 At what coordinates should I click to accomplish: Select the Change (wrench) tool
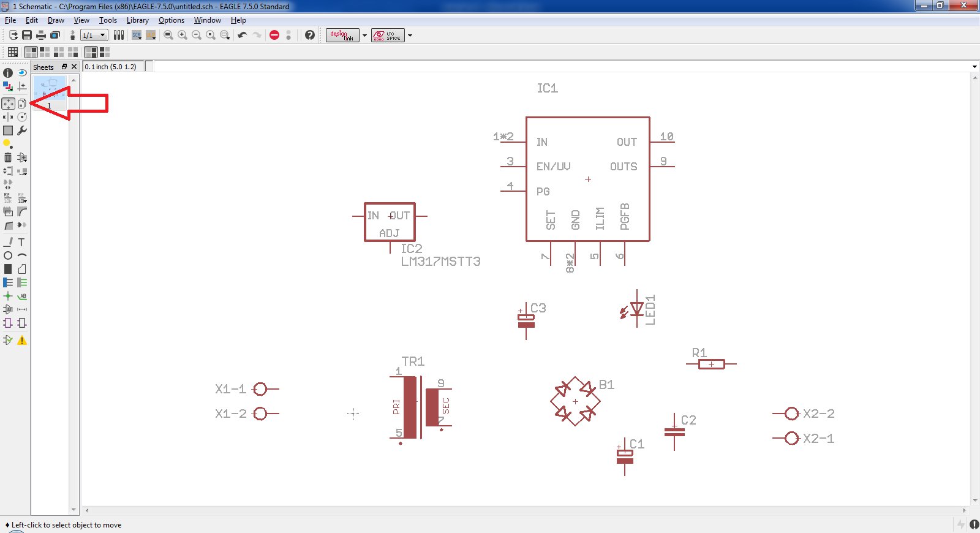(22, 130)
